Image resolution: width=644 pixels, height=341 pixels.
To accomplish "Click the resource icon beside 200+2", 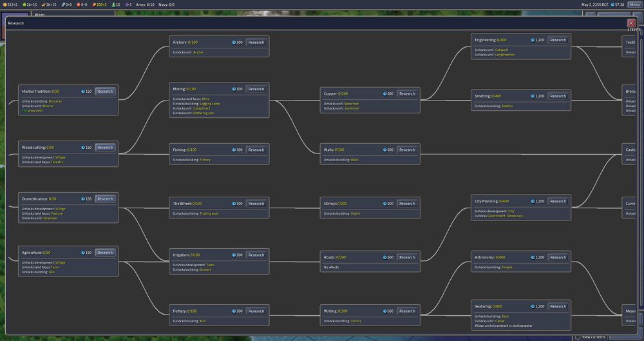I will [x=94, y=5].
